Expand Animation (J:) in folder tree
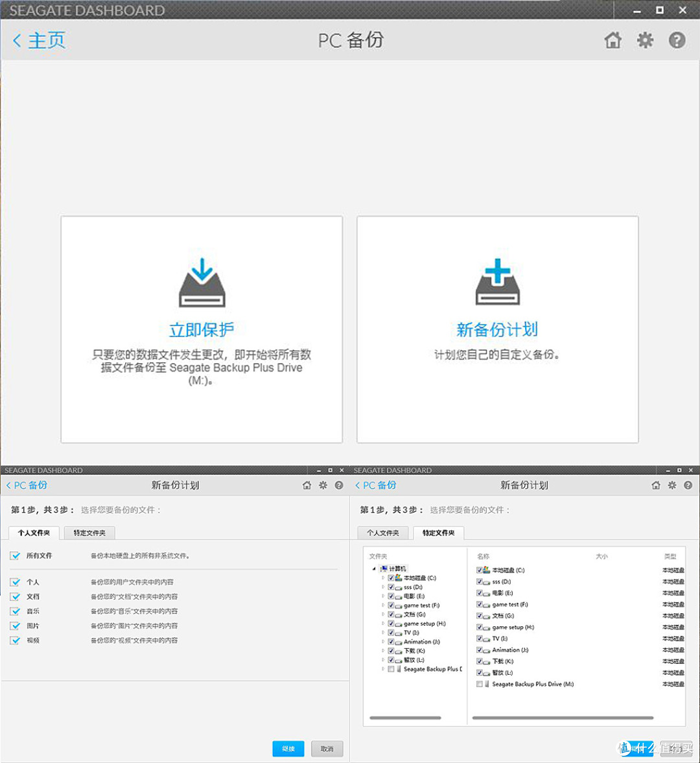The image size is (700, 763). [383, 642]
